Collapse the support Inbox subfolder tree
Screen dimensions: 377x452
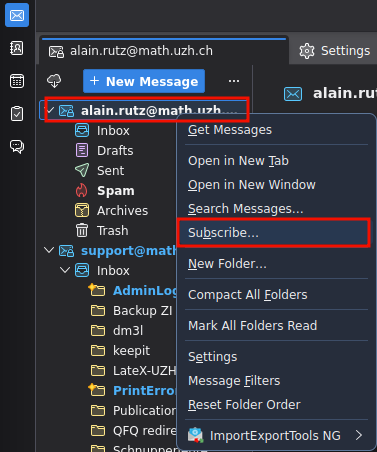65,270
